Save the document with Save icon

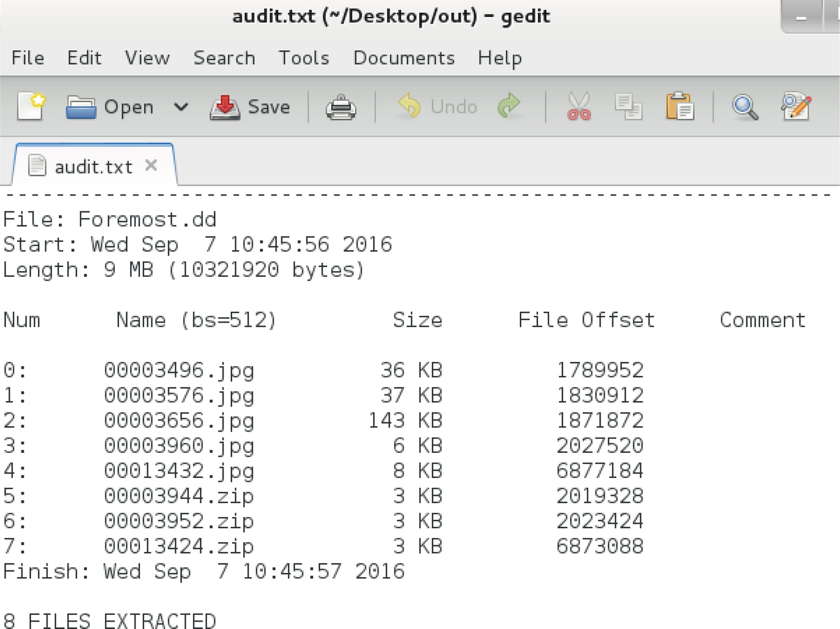(225, 107)
